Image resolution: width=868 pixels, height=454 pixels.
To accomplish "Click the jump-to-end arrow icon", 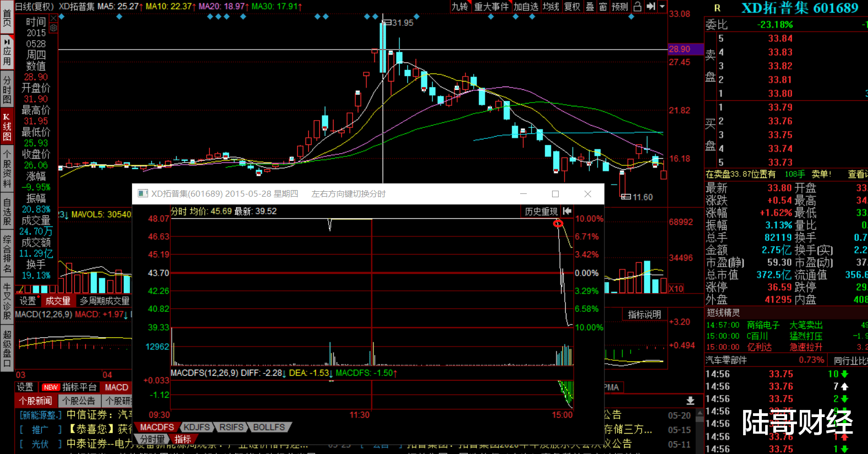I will (x=651, y=7).
